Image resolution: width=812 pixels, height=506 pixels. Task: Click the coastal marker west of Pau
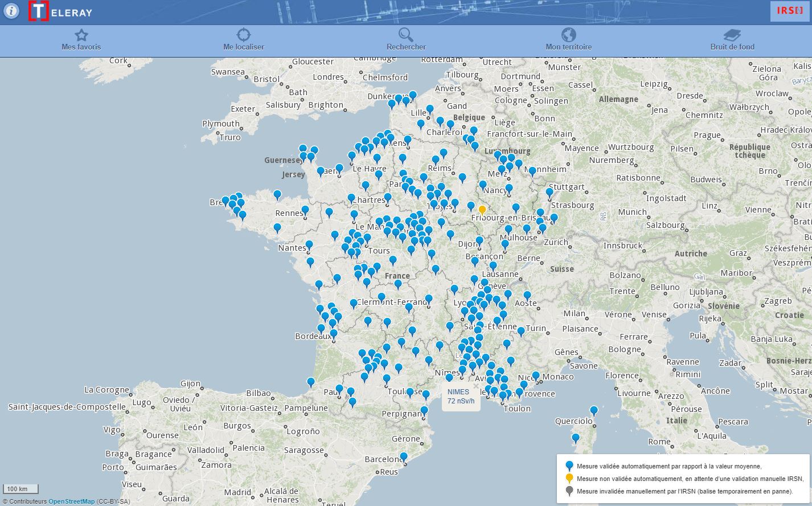tap(311, 382)
